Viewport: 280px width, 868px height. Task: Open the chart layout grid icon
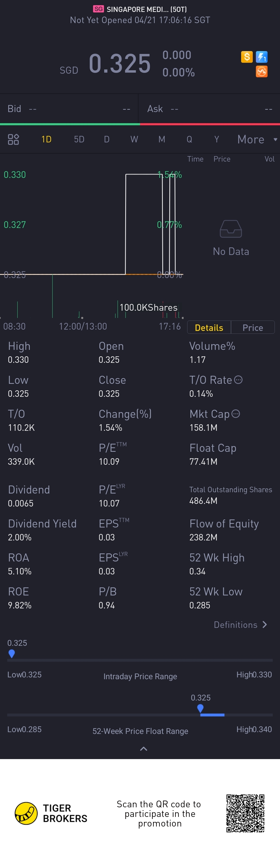coord(13,139)
